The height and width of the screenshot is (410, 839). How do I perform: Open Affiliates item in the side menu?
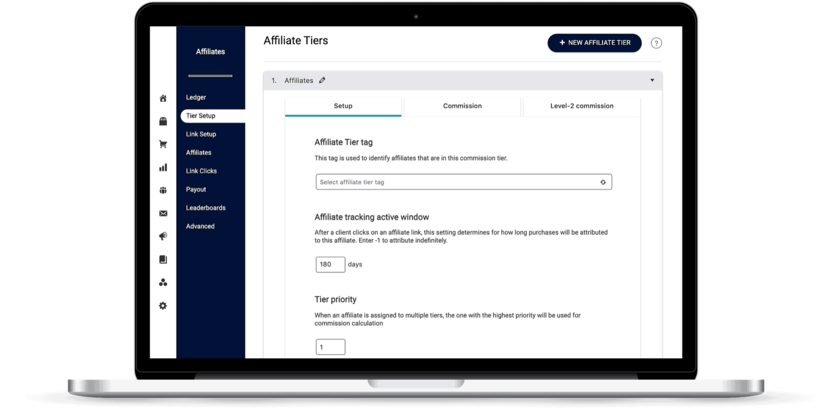(199, 153)
